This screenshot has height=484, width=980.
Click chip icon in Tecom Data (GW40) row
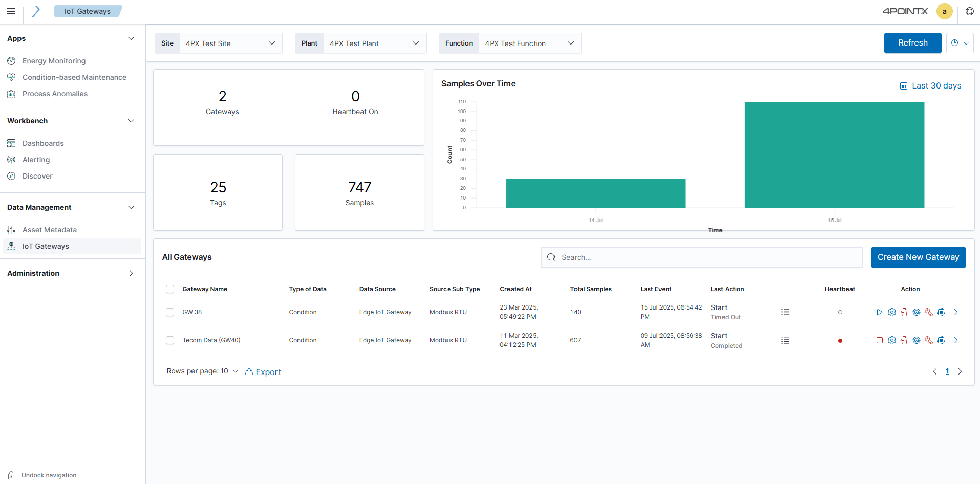[941, 340]
